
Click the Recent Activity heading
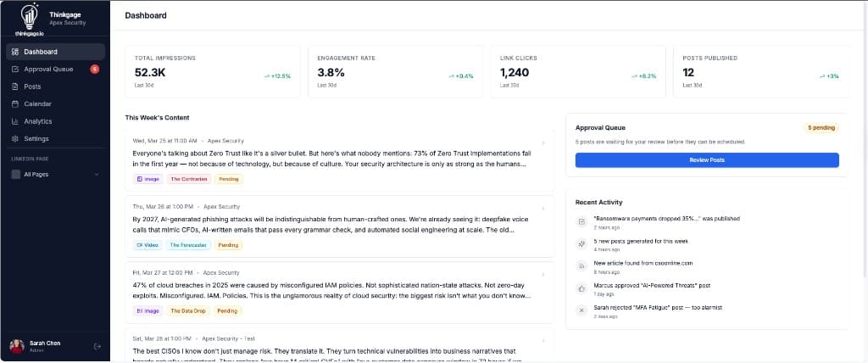599,203
